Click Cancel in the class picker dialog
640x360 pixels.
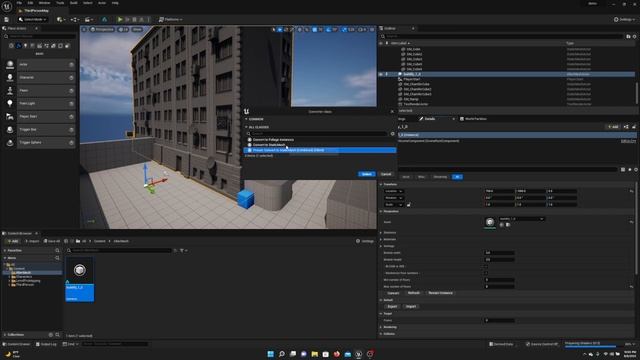pyautogui.click(x=386, y=174)
